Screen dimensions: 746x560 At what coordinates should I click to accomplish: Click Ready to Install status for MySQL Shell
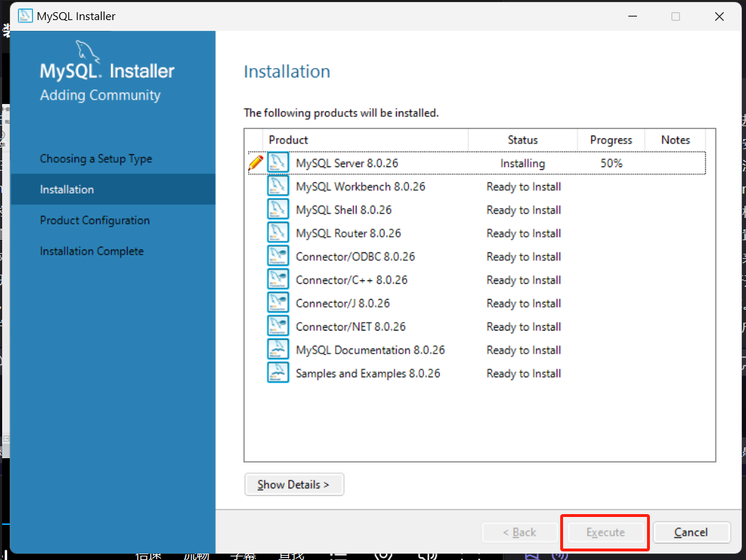click(524, 209)
